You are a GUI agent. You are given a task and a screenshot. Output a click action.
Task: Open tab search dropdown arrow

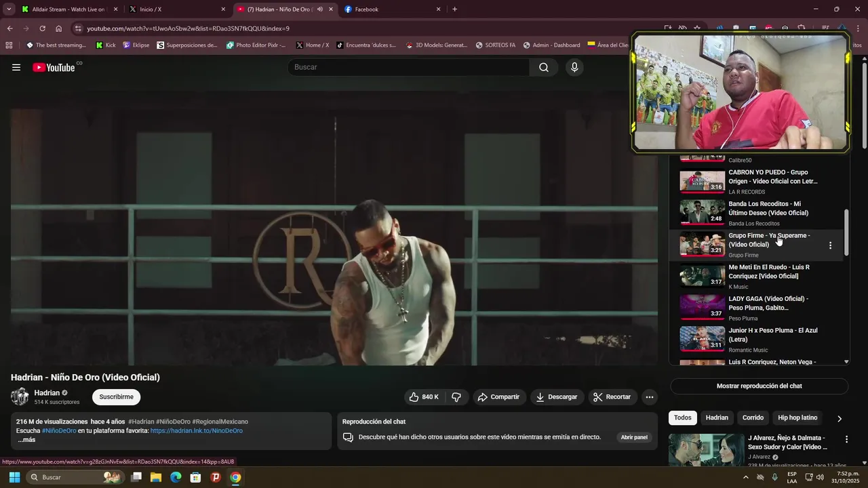pos(9,9)
